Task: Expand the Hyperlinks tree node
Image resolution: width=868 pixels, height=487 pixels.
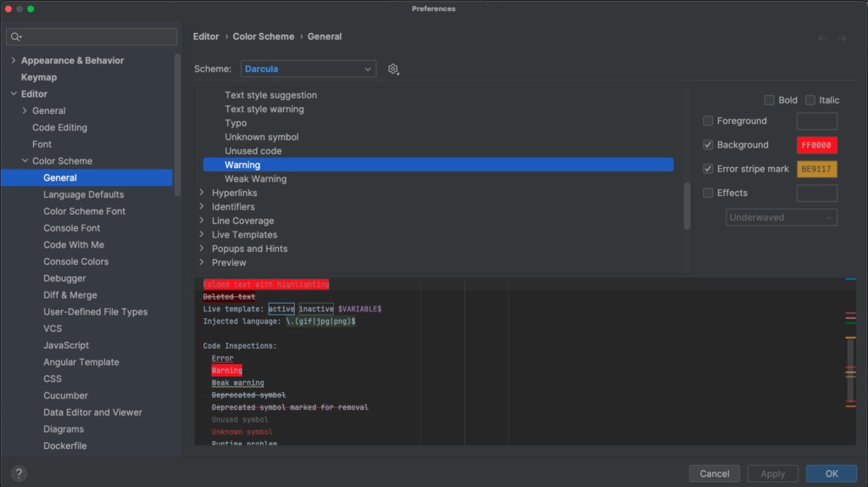Action: pyautogui.click(x=202, y=193)
